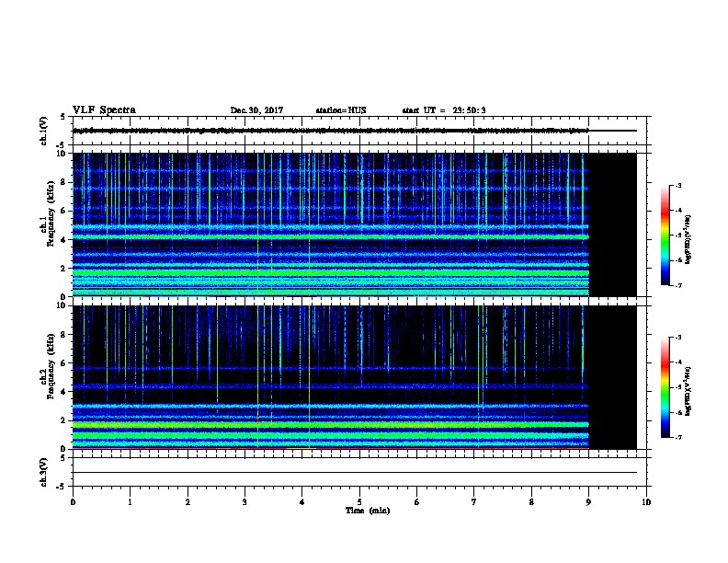Click the ch.2 spectrogram plot area

(355, 377)
